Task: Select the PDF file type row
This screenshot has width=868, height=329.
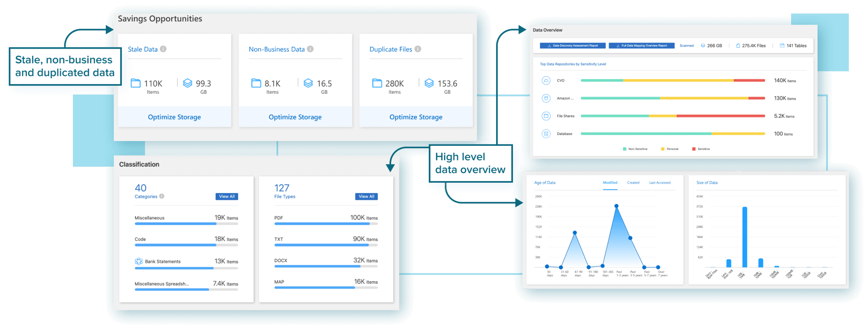Action: (326, 220)
